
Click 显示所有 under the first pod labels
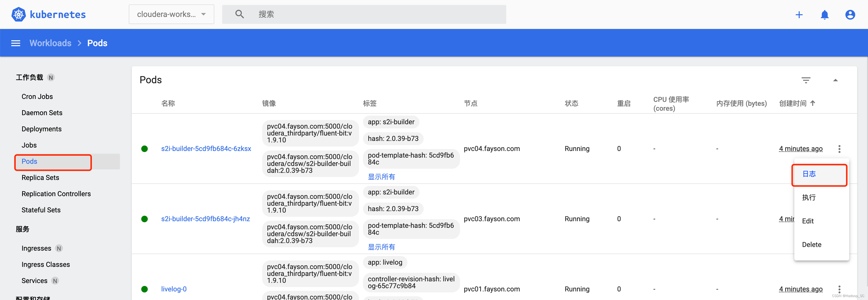click(x=381, y=177)
